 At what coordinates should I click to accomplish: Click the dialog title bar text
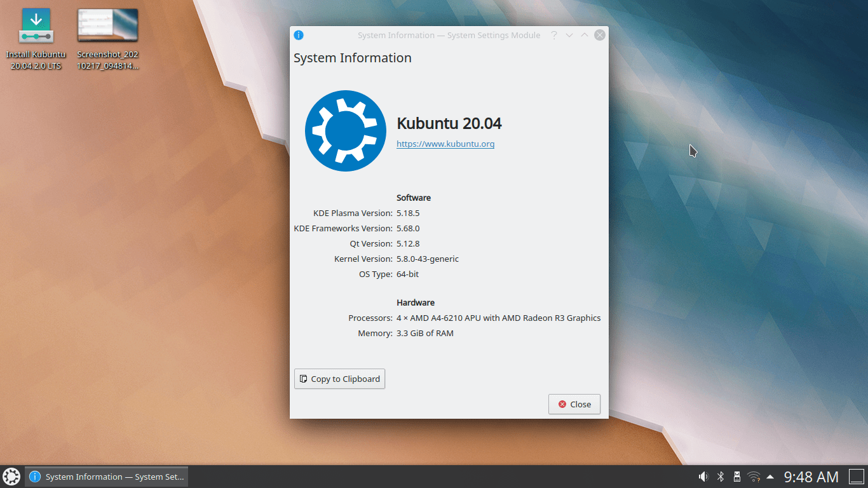pyautogui.click(x=449, y=35)
